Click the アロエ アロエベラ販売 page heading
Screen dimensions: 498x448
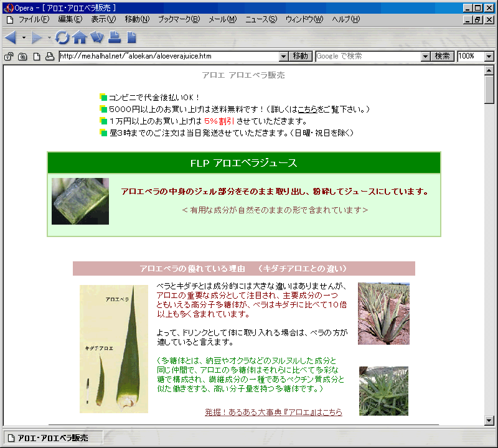click(x=243, y=75)
